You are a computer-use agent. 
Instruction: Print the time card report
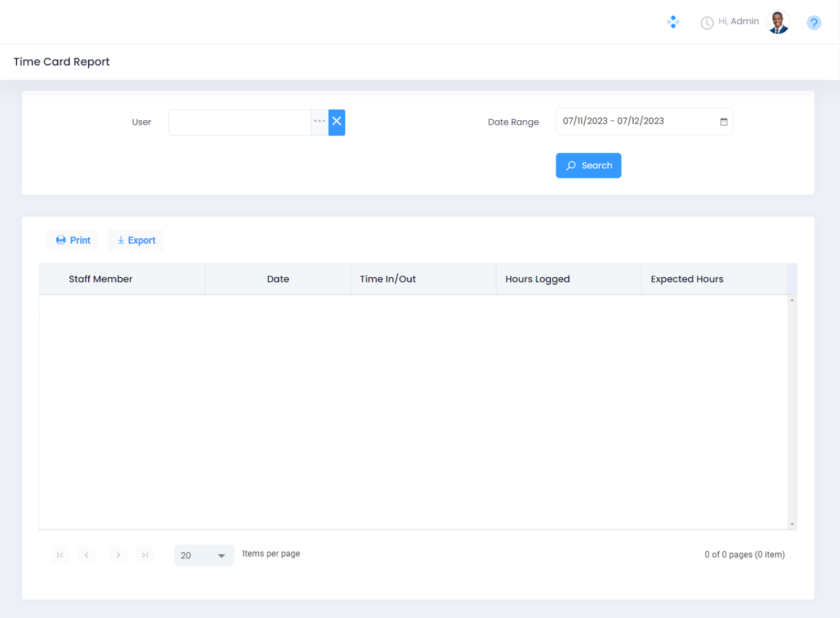pyautogui.click(x=73, y=240)
